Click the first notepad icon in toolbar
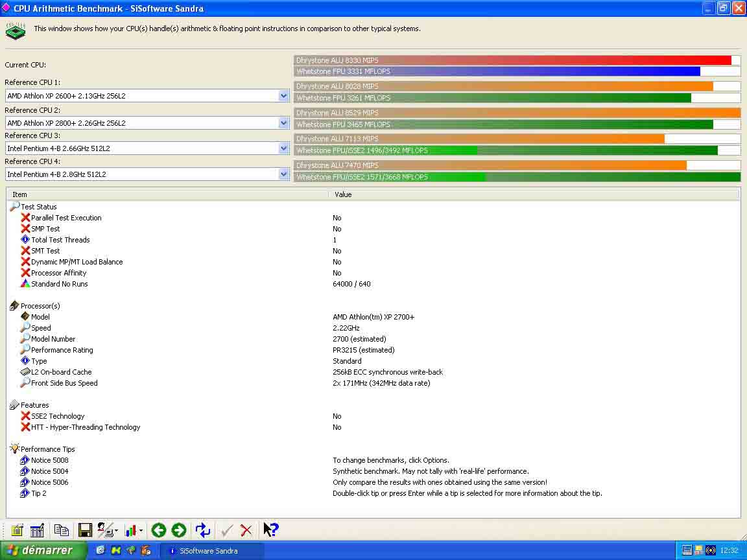Image resolution: width=747 pixels, height=560 pixels. pyautogui.click(x=17, y=531)
